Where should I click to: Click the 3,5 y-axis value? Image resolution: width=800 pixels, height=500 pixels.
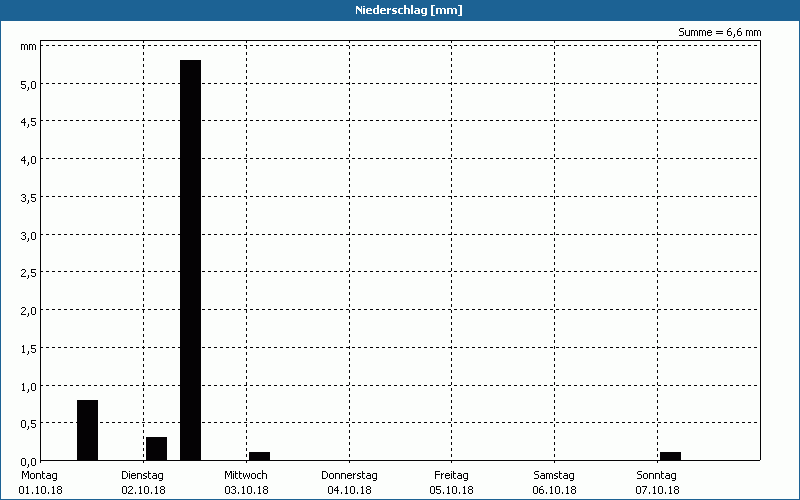pyautogui.click(x=29, y=198)
